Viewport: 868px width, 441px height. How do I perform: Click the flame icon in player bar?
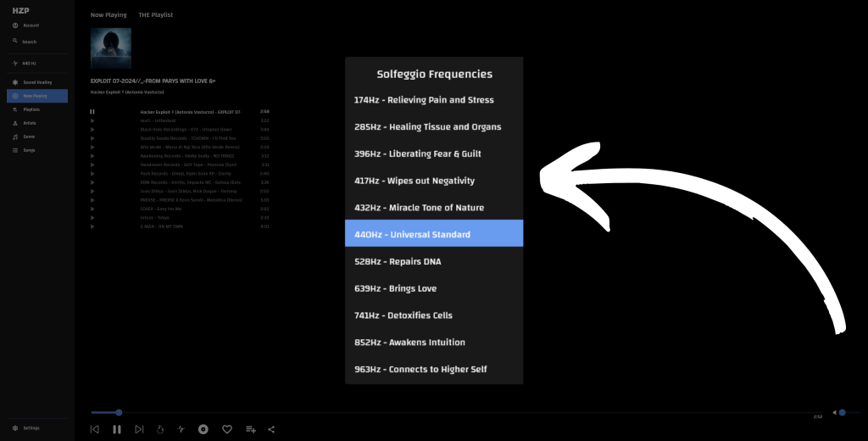pyautogui.click(x=160, y=429)
